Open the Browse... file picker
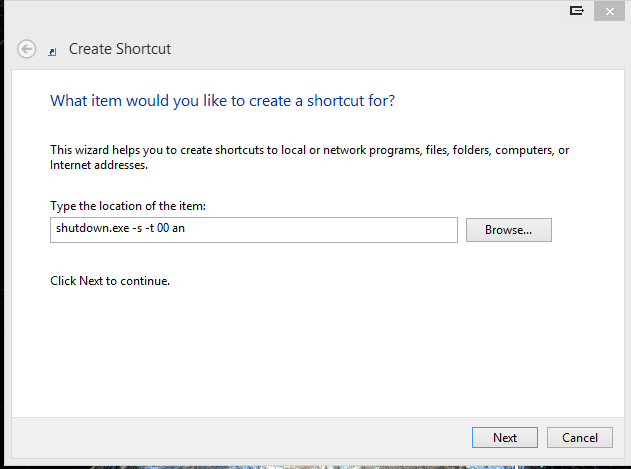 pyautogui.click(x=509, y=230)
